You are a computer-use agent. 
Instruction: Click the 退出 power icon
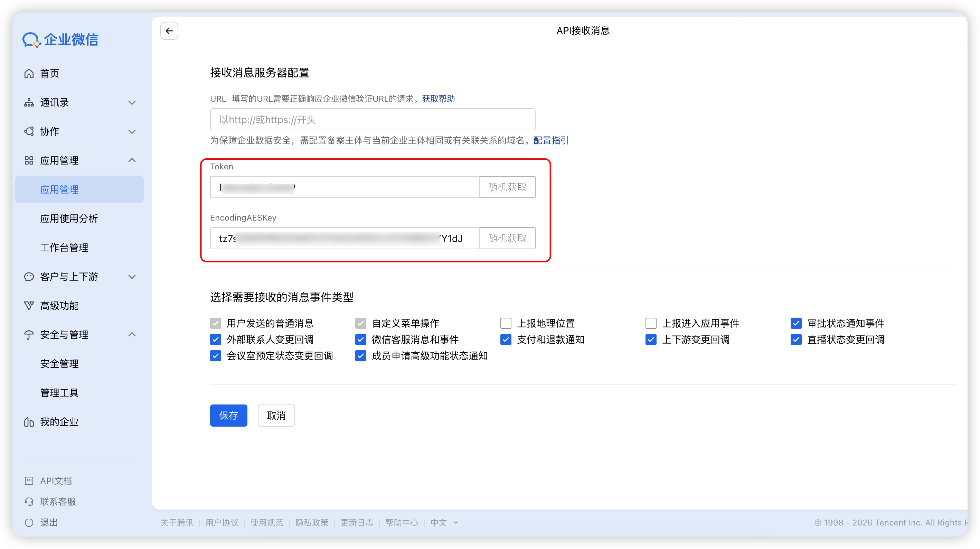tap(29, 522)
